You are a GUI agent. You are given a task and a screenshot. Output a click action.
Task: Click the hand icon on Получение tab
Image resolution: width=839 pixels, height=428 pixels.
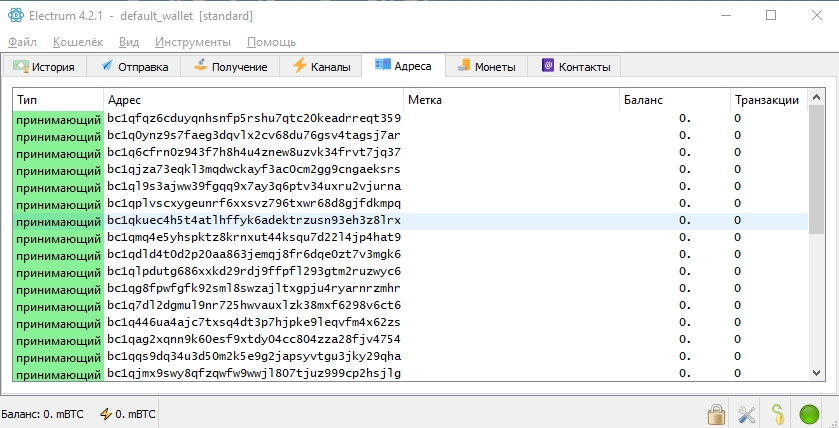[x=201, y=65]
